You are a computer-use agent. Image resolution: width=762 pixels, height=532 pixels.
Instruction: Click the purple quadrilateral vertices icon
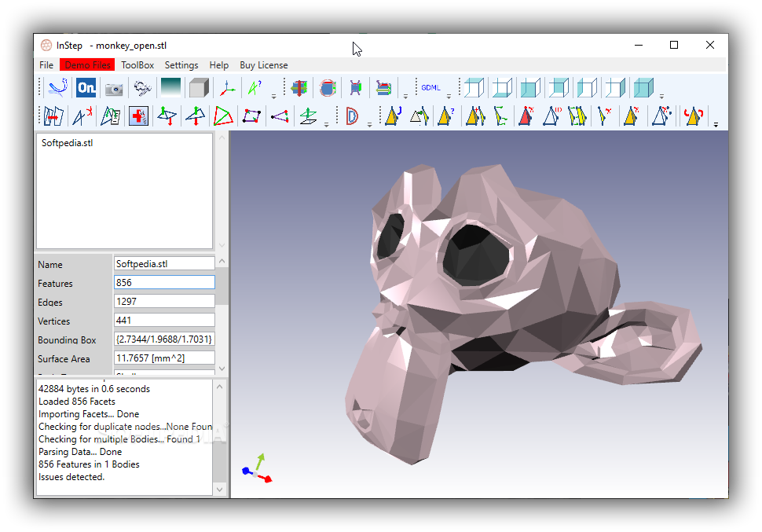click(251, 116)
